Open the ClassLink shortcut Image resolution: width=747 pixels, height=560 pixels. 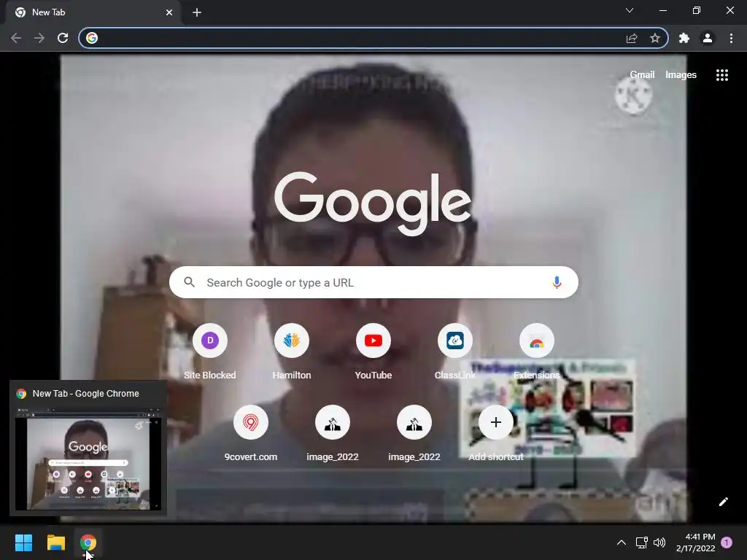[455, 351]
